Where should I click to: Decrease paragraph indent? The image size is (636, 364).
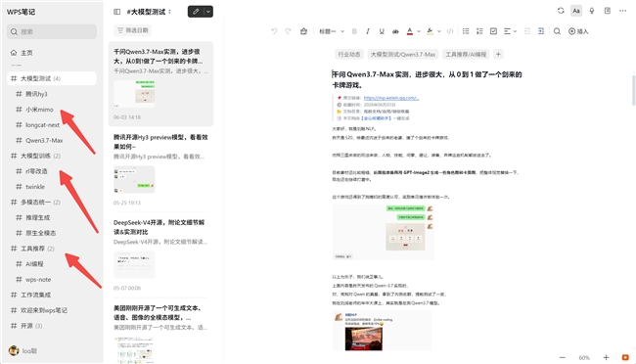pos(527,31)
